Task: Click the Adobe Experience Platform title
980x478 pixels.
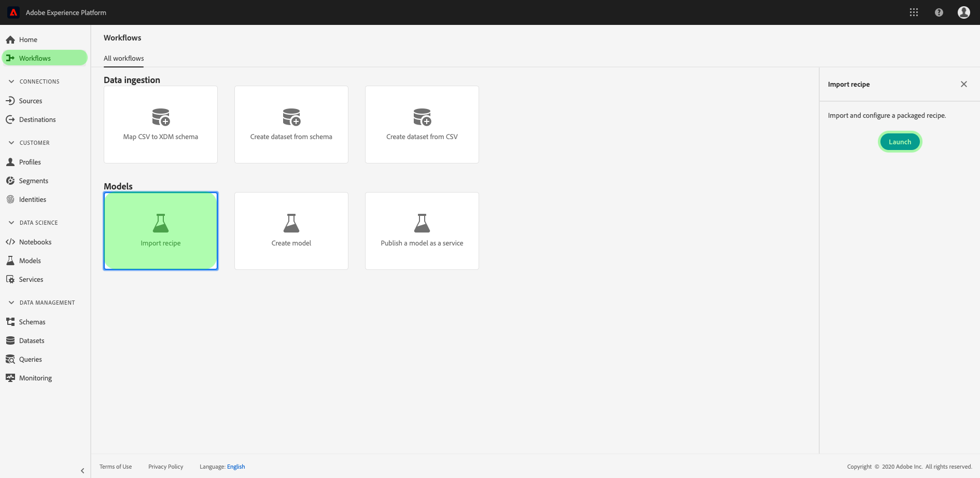Action: tap(66, 12)
